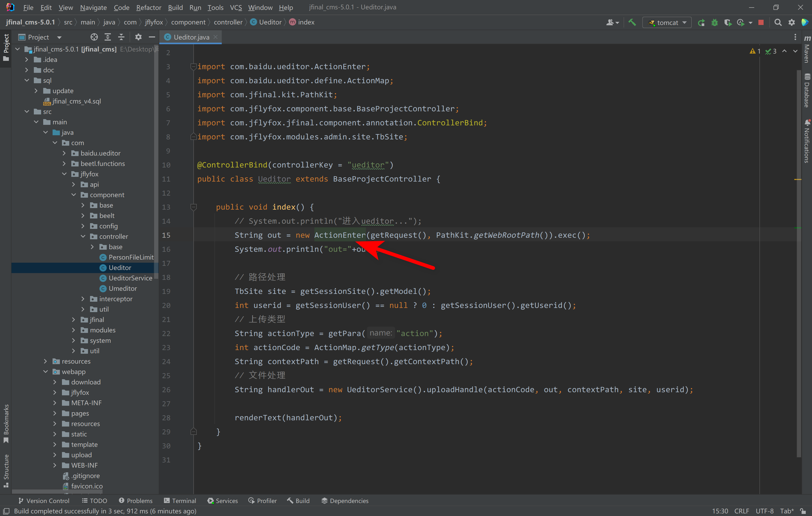Click the Version Control button
Image resolution: width=812 pixels, height=516 pixels.
pos(44,500)
